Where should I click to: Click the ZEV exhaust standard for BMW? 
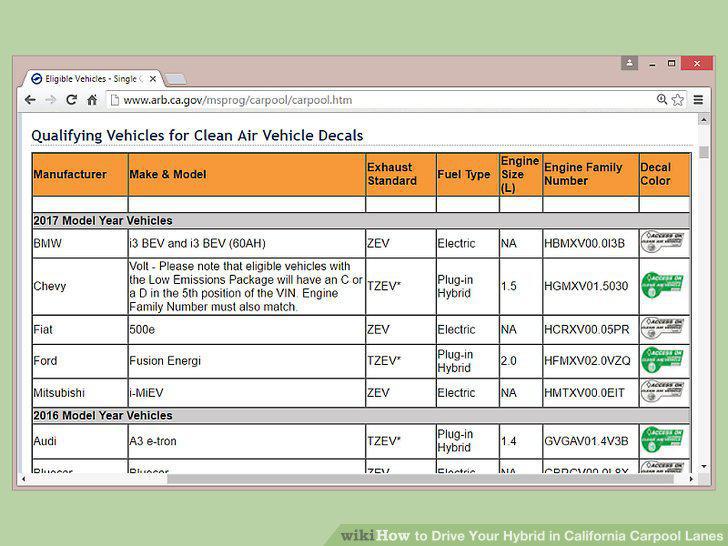pyautogui.click(x=401, y=243)
